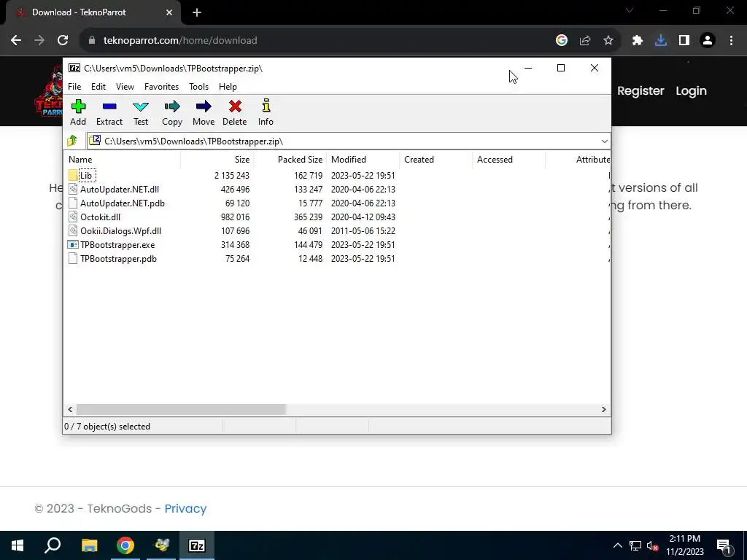Select Octokit.dll file
The image size is (747, 560).
[x=100, y=217]
